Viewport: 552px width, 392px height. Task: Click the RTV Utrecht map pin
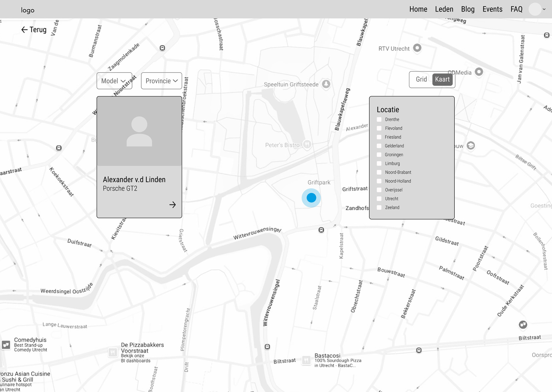(417, 48)
